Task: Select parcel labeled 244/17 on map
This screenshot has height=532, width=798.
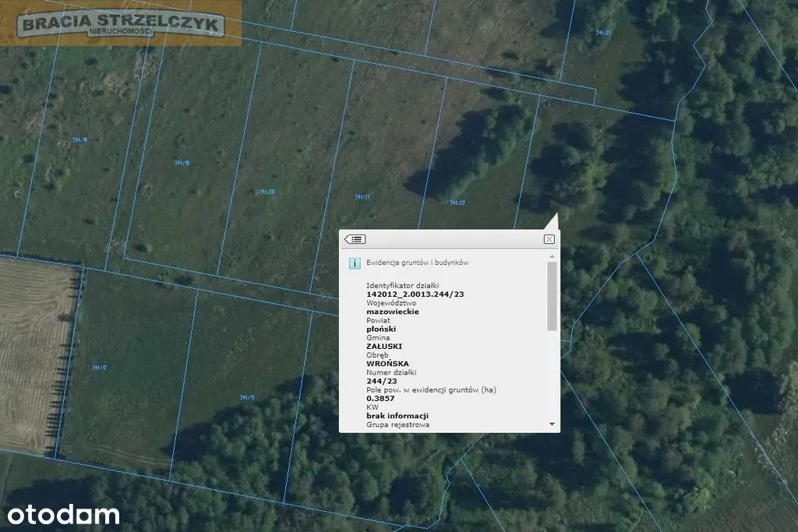Action: coord(99,368)
